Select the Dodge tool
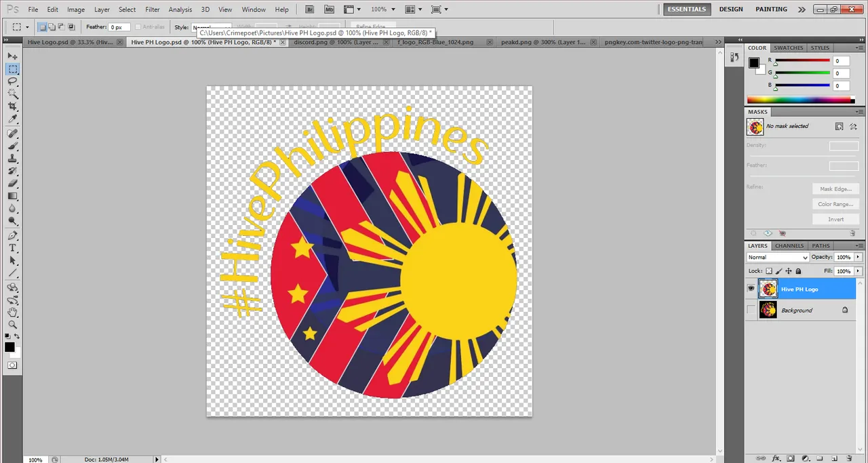 tap(12, 221)
